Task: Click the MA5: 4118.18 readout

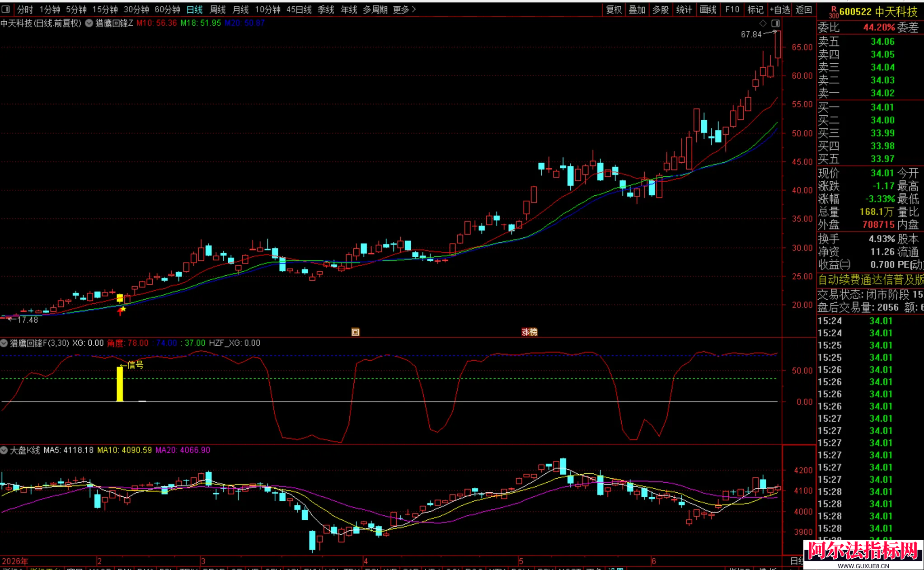Action: click(x=69, y=450)
